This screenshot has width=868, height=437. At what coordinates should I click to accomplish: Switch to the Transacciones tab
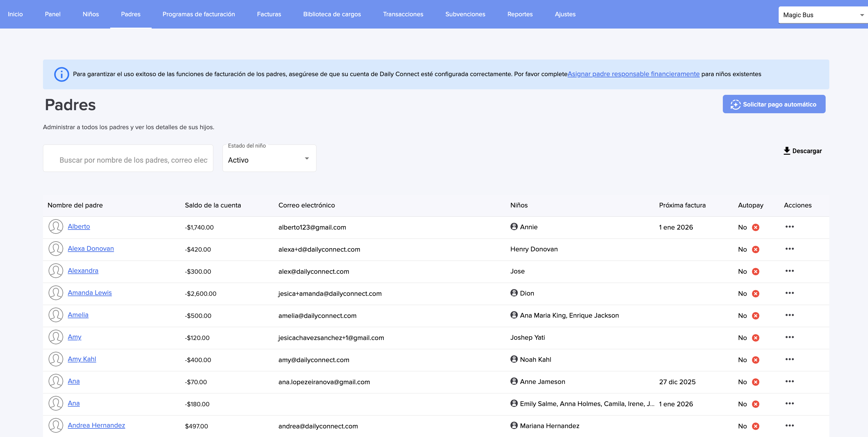(x=403, y=14)
